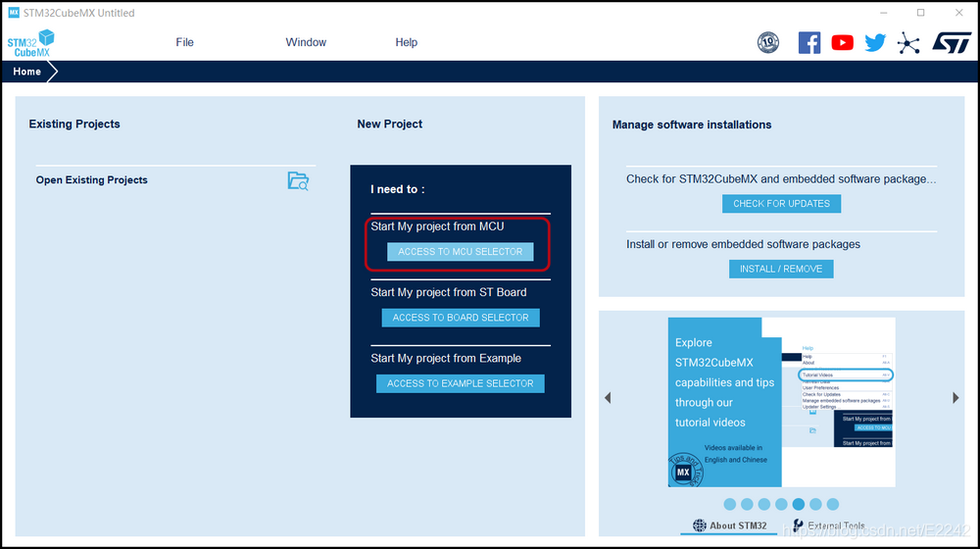Click Install / Remove button
Image resolution: width=980 pixels, height=549 pixels.
781,269
